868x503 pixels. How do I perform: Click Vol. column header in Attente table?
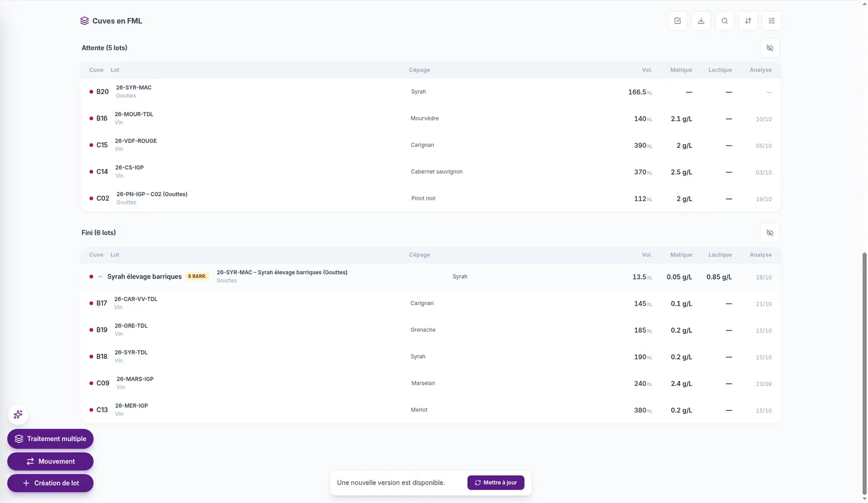647,70
